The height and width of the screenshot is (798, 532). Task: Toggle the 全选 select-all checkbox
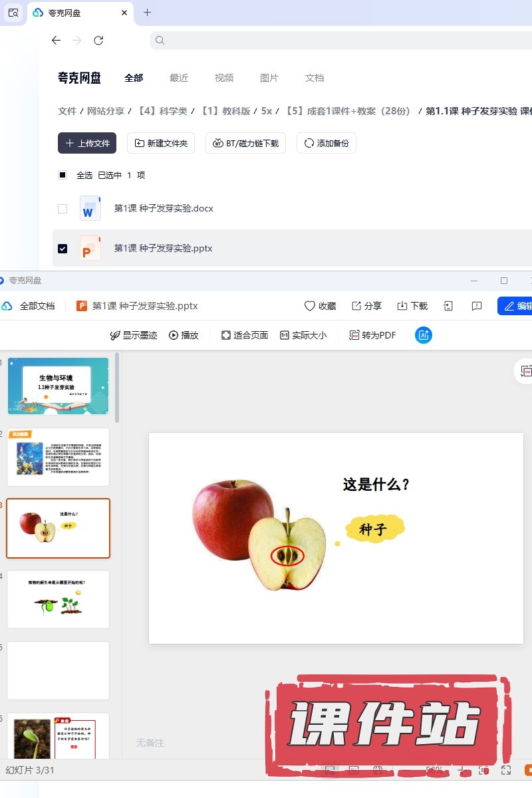pos(63,175)
